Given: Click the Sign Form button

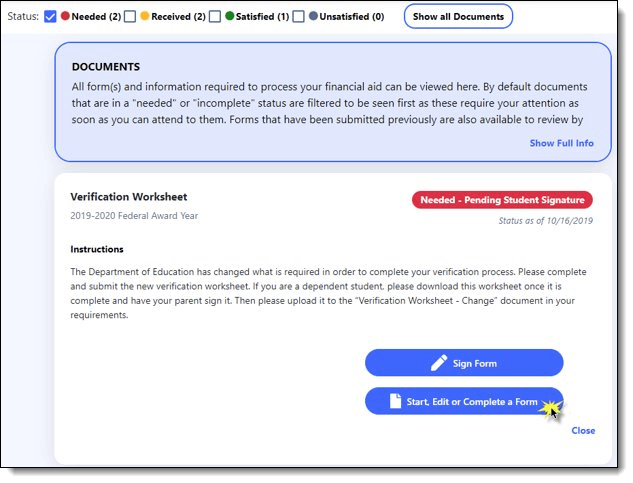Looking at the screenshot, I should [464, 363].
